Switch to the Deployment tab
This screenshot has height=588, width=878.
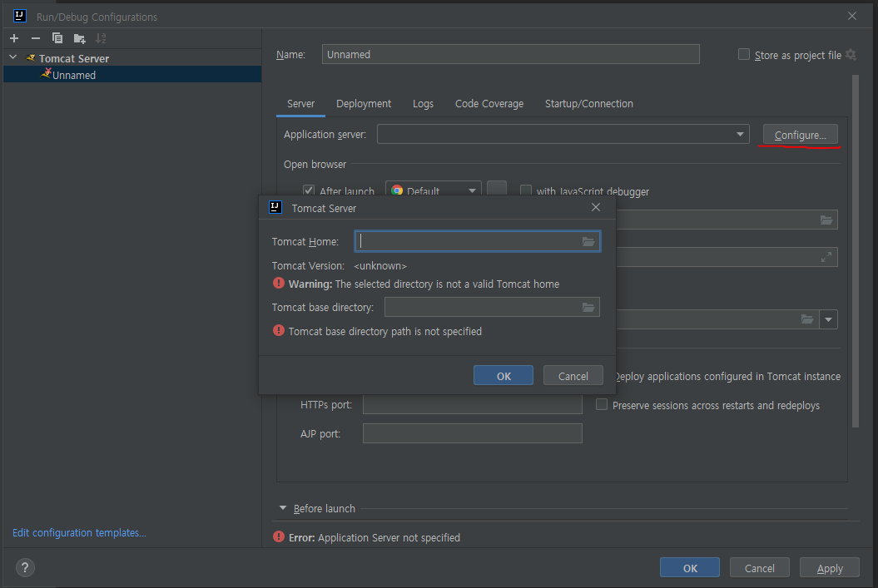click(364, 103)
